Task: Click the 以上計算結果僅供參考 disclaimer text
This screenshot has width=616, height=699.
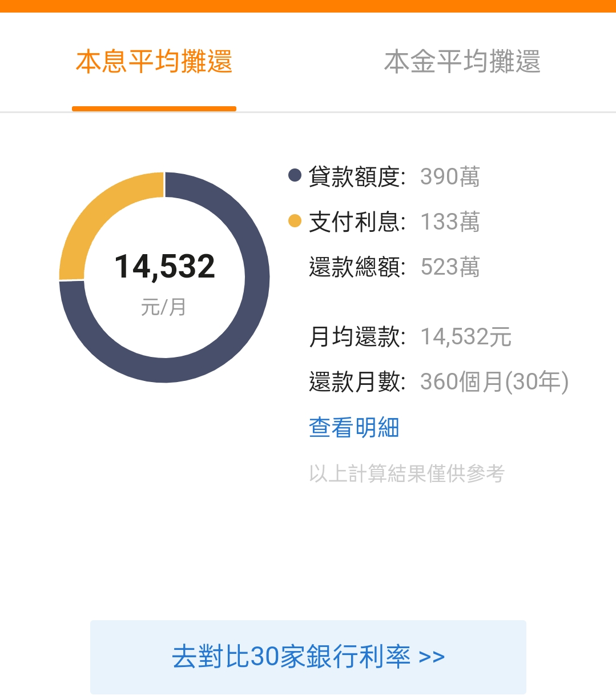Action: coord(406,473)
